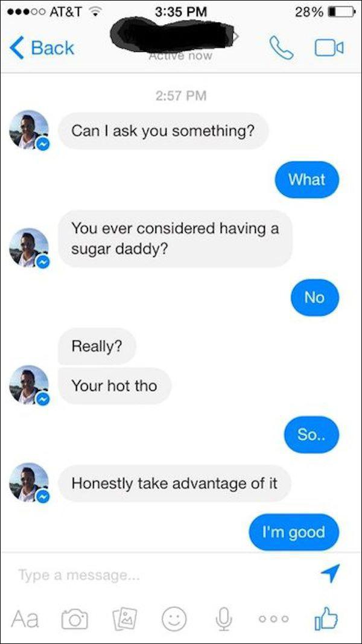Open the camera icon in bottom toolbar
Screen dimensions: 362x644
[75, 619]
